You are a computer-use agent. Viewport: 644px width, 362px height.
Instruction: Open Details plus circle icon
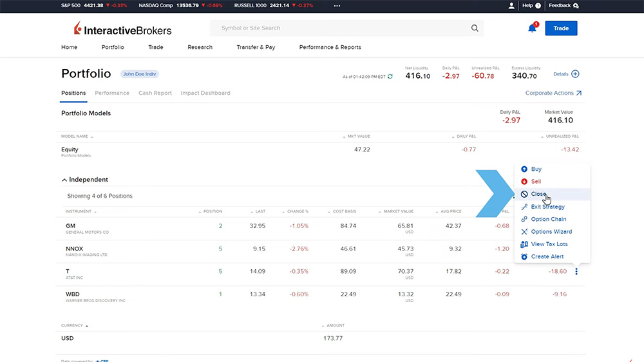(575, 74)
